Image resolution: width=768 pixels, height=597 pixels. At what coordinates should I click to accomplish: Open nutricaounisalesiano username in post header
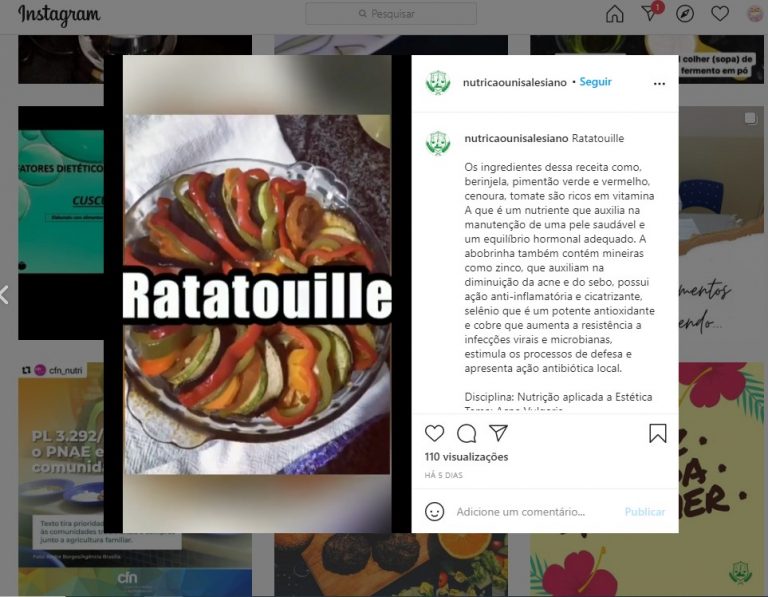(514, 82)
